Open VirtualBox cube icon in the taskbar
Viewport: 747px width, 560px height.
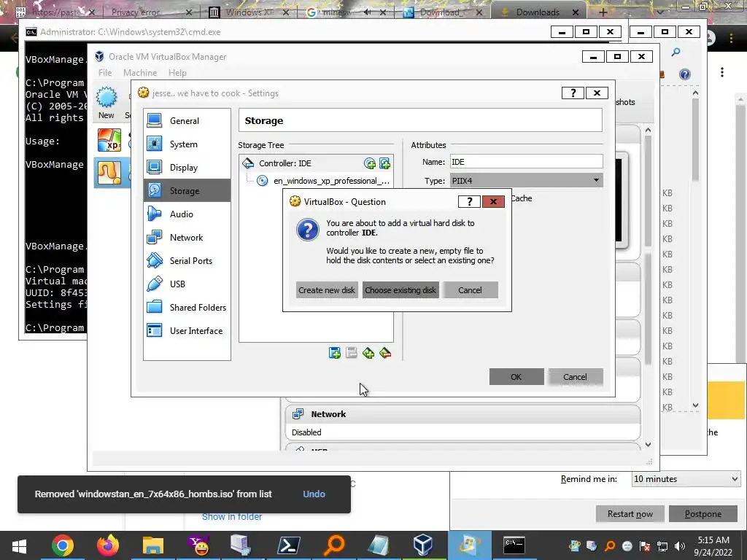click(x=422, y=545)
